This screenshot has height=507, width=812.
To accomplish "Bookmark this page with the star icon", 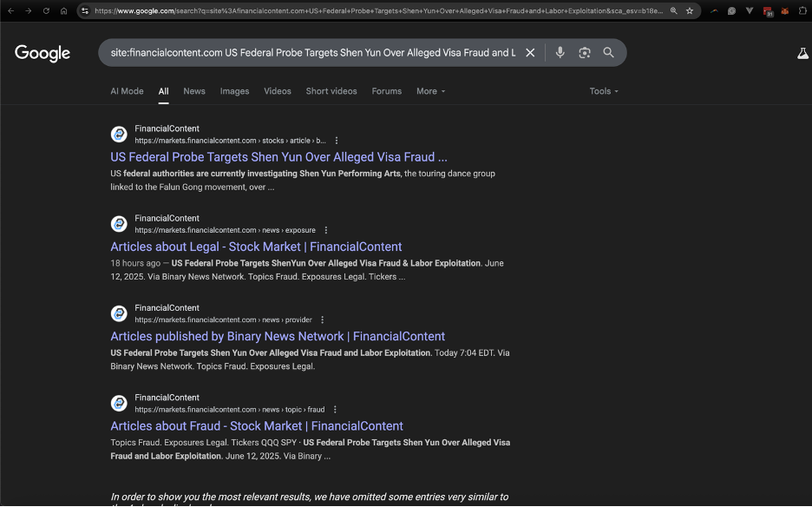I will tap(690, 10).
